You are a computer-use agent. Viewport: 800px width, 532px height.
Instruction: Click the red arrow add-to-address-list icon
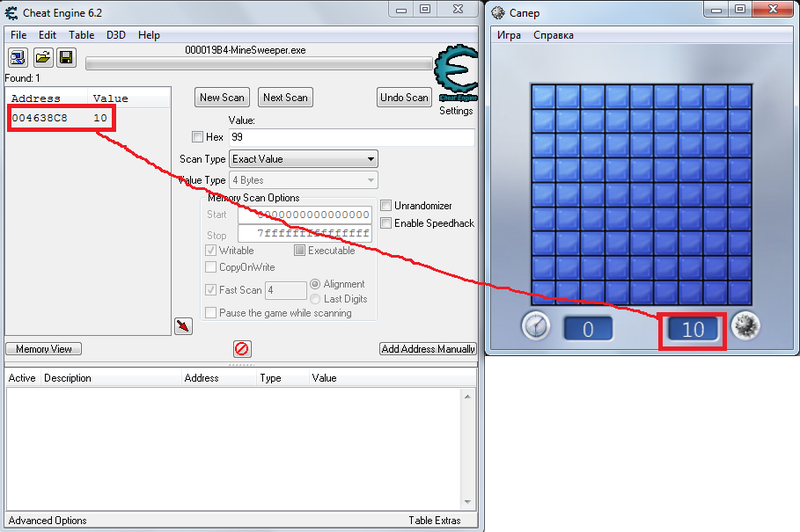click(184, 326)
